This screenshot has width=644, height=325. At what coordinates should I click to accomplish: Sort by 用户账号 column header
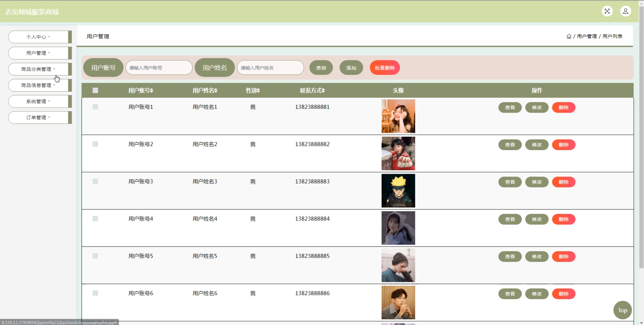(x=141, y=91)
